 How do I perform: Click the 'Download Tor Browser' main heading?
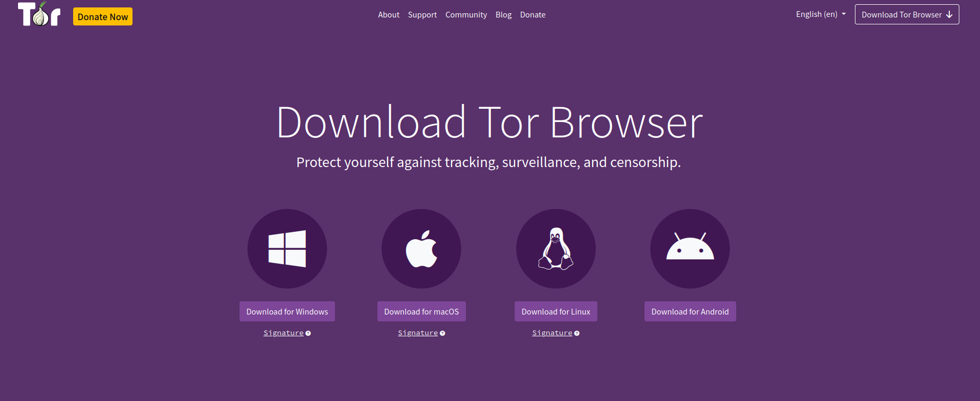pos(490,123)
